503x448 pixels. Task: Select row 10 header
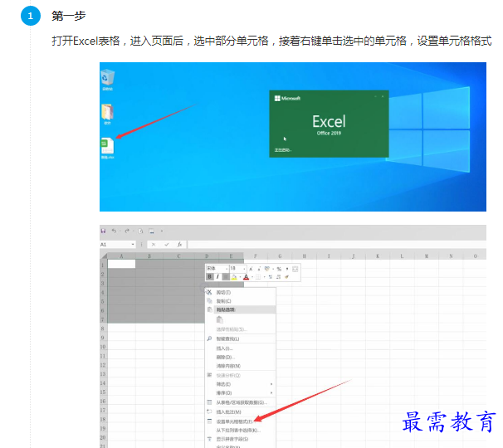(103, 347)
